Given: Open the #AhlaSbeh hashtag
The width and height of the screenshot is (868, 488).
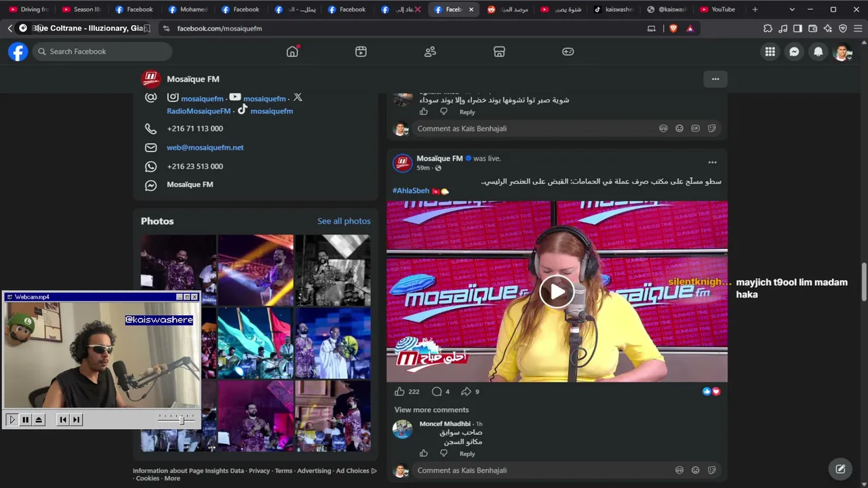Looking at the screenshot, I should point(411,191).
